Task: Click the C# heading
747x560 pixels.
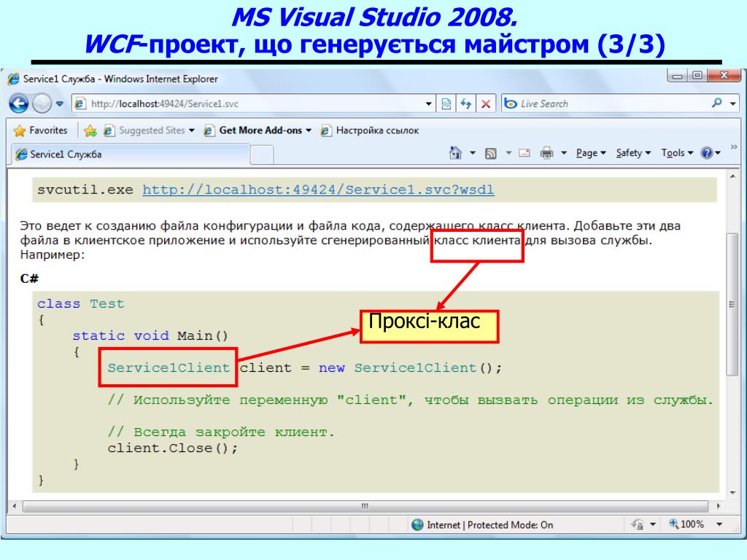Action: coord(29,278)
